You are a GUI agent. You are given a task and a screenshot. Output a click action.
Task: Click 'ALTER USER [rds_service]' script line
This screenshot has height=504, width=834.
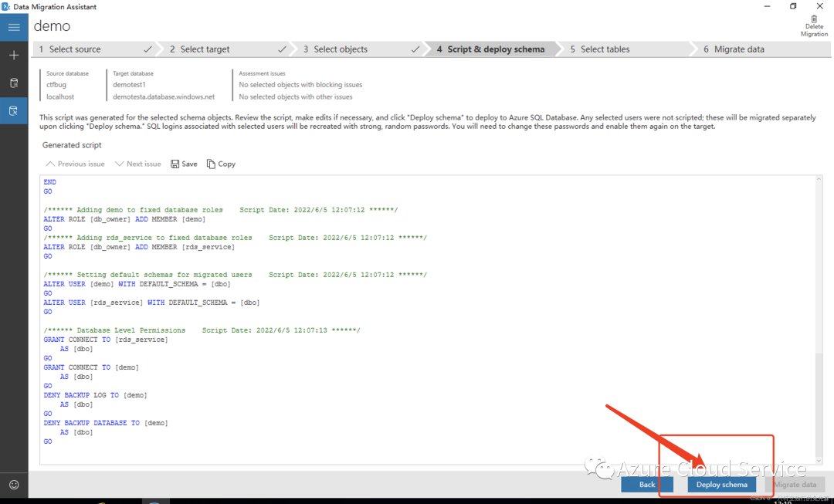[x=151, y=303]
